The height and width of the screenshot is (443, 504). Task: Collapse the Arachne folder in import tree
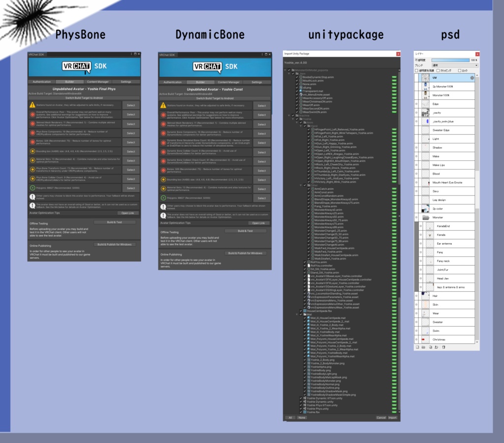pyautogui.click(x=289, y=115)
